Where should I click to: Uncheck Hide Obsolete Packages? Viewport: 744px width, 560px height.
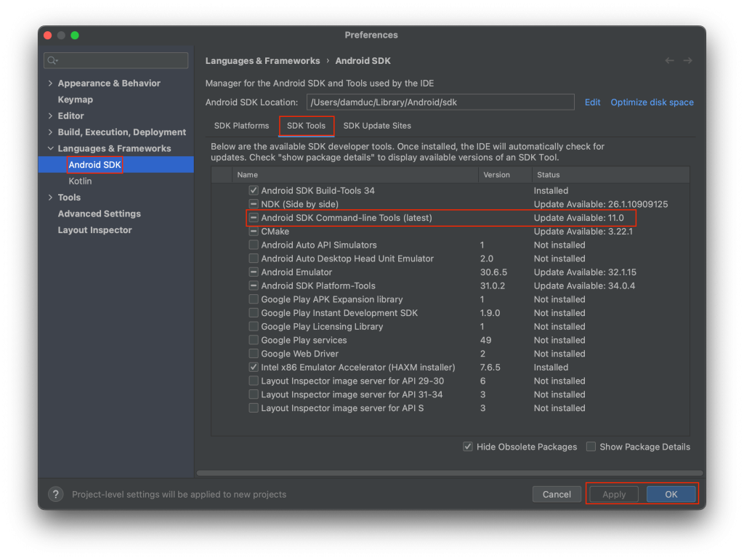point(468,447)
